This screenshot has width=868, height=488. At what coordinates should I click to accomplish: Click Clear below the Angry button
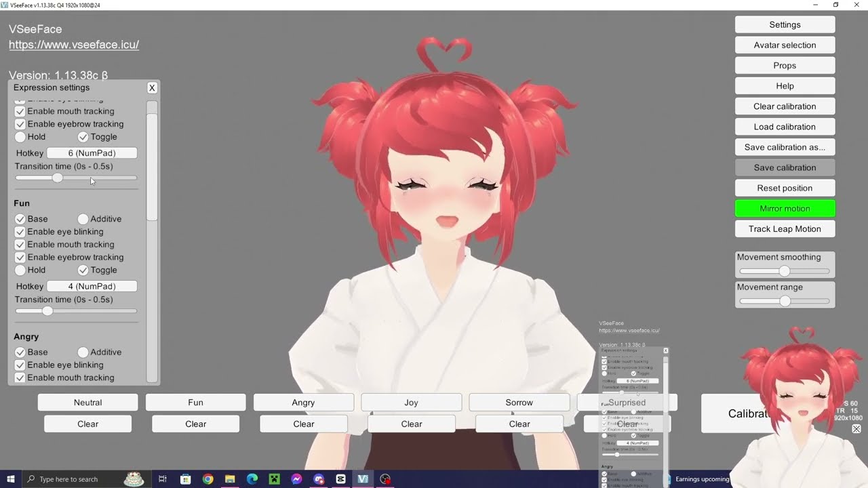303,424
